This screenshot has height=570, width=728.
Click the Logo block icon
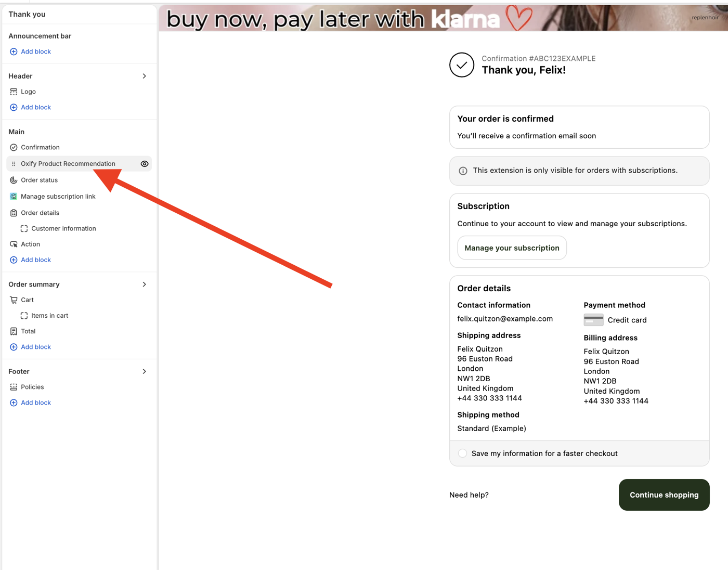click(14, 92)
